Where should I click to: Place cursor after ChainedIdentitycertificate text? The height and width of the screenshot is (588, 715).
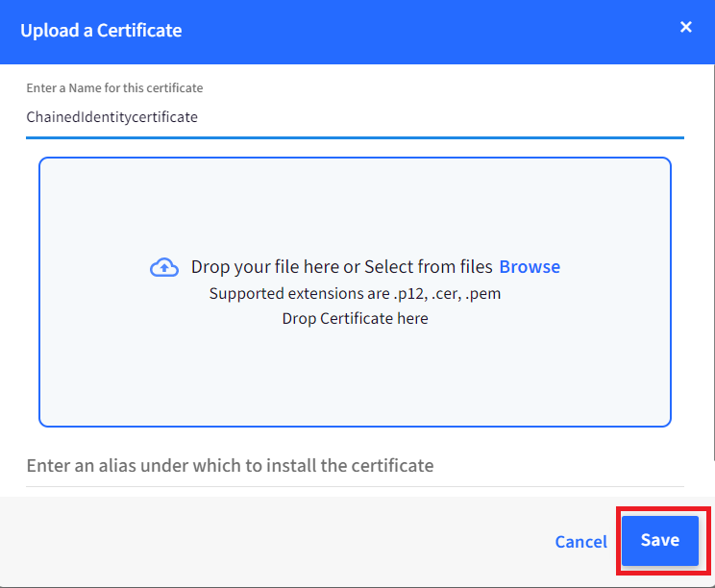(199, 117)
